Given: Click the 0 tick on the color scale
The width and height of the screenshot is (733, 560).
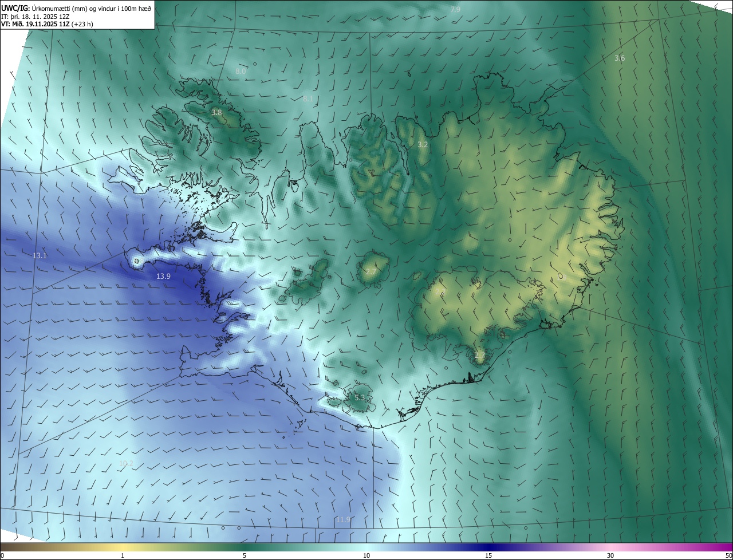Looking at the screenshot, I should pos(2,555).
